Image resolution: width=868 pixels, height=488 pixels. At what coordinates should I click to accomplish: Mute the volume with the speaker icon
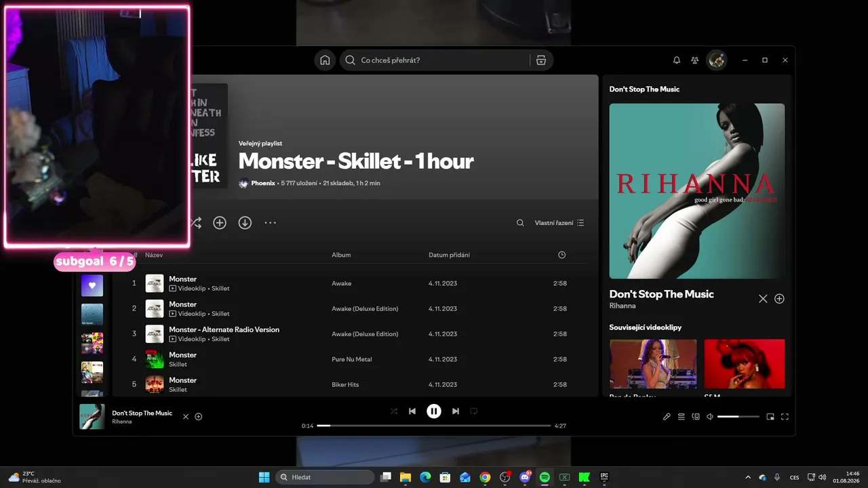click(710, 417)
